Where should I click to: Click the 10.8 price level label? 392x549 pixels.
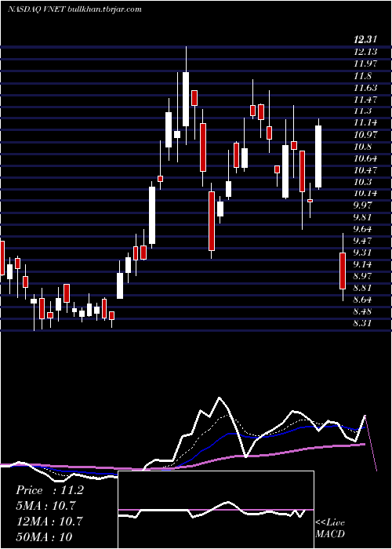(x=362, y=147)
